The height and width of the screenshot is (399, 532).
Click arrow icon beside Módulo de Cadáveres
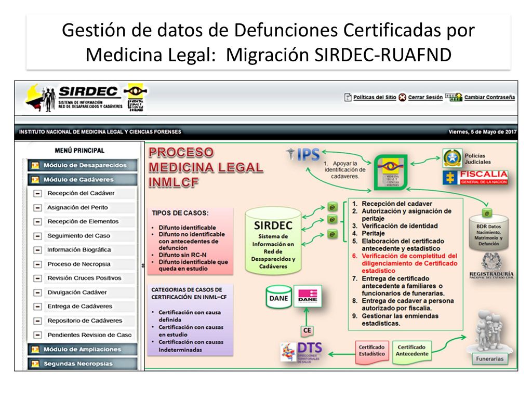tap(35, 179)
